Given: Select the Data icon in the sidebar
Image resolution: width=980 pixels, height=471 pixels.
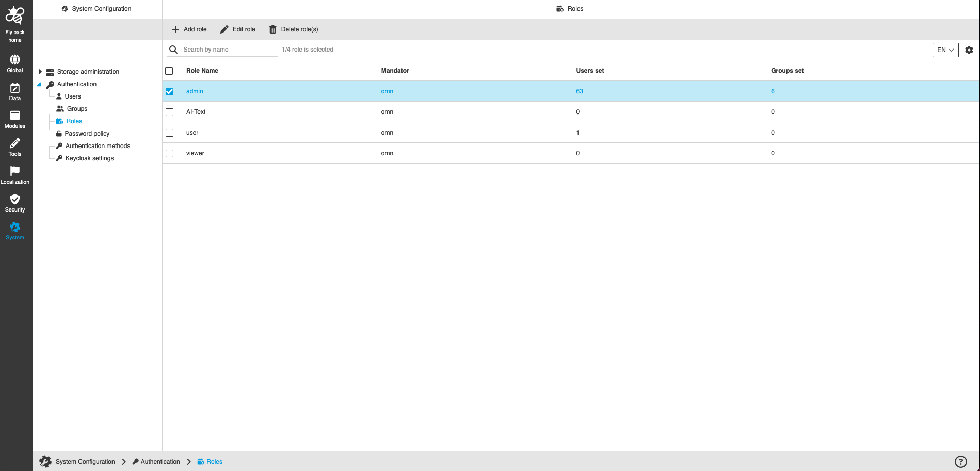Looking at the screenshot, I should click(x=15, y=91).
